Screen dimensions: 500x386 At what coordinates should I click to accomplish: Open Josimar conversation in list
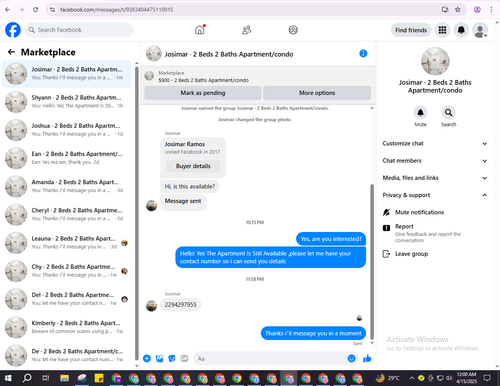pos(66,74)
